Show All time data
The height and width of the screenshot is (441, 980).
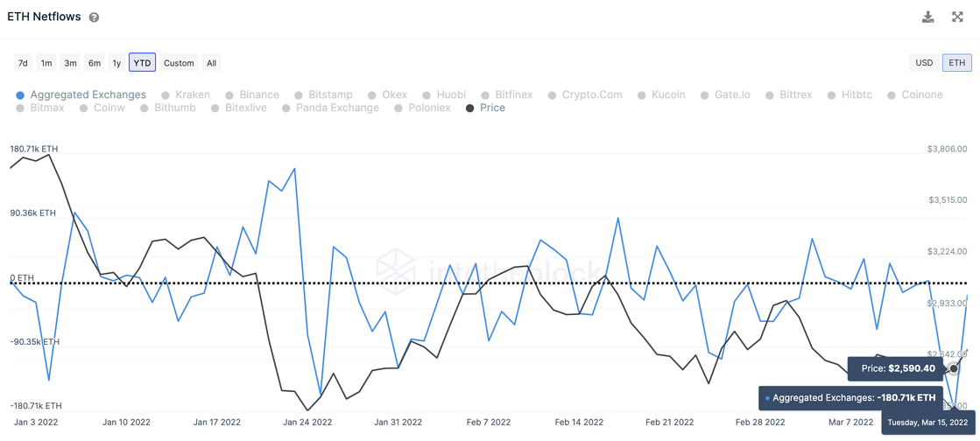coord(211,63)
